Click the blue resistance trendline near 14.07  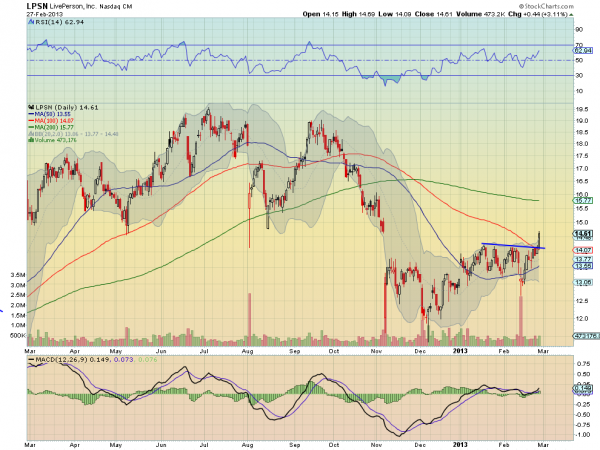click(513, 246)
